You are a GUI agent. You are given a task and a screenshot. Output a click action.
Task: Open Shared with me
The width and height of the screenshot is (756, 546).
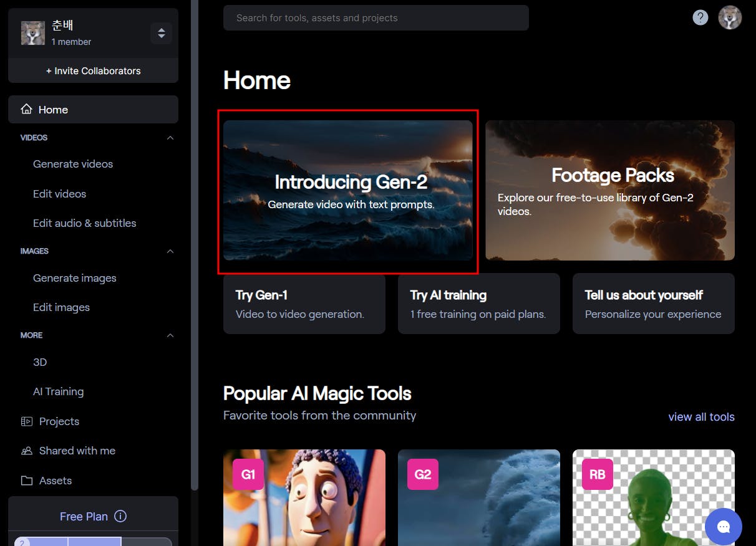tap(77, 451)
